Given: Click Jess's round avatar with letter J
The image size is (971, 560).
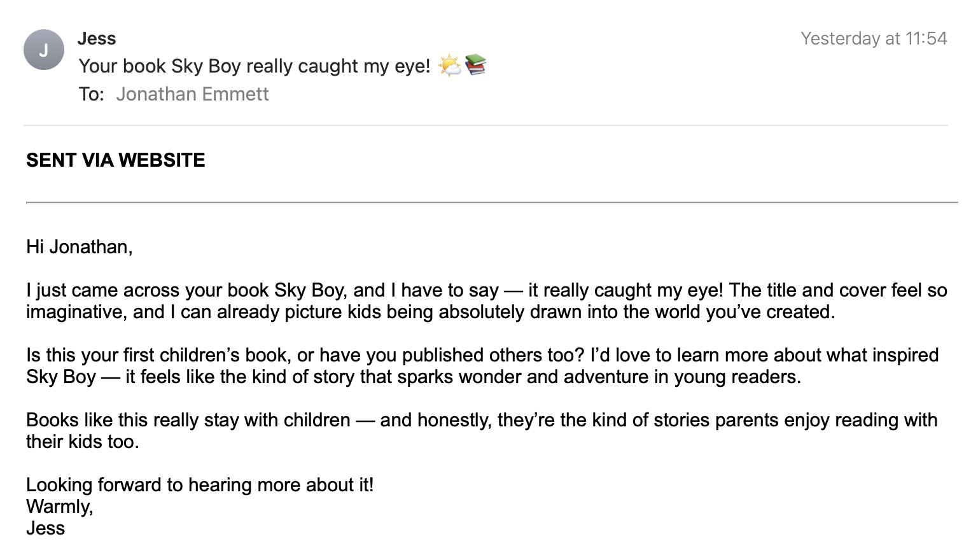Looking at the screenshot, I should [44, 50].
